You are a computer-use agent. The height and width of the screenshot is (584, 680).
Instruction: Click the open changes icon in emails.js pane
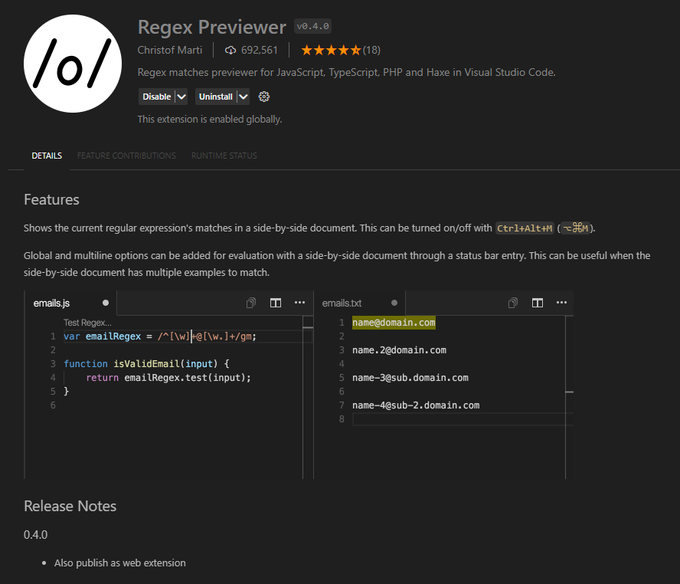tap(251, 303)
